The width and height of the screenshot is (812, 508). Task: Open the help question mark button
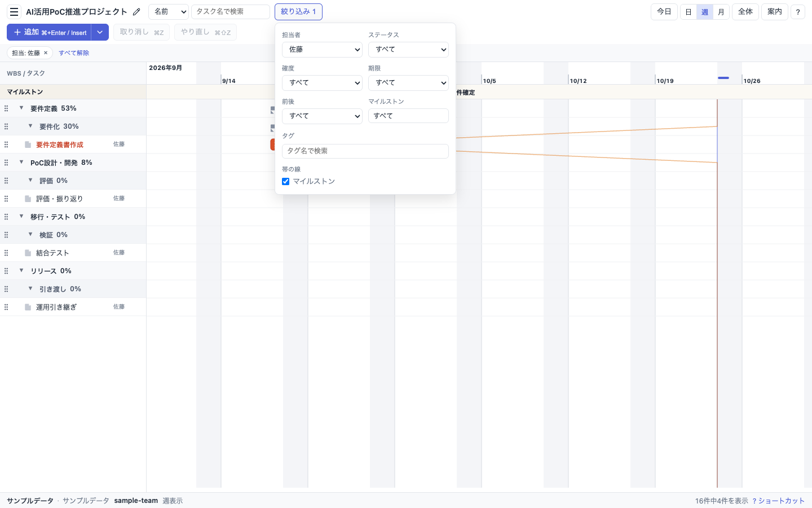(x=797, y=12)
